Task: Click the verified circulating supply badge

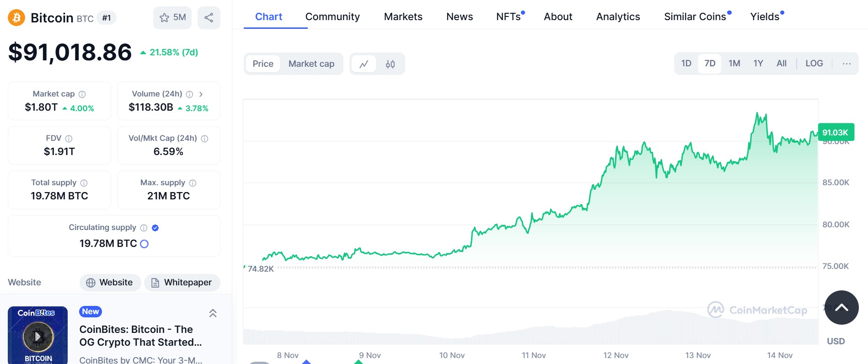Action: [155, 228]
